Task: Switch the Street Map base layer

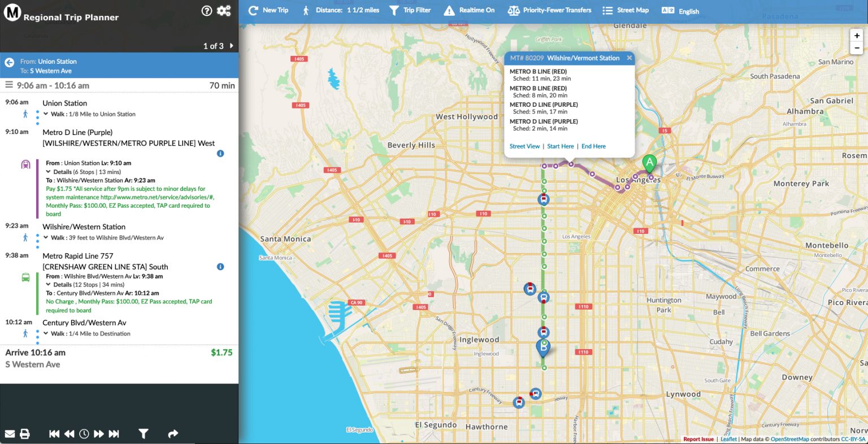Action: (607, 10)
